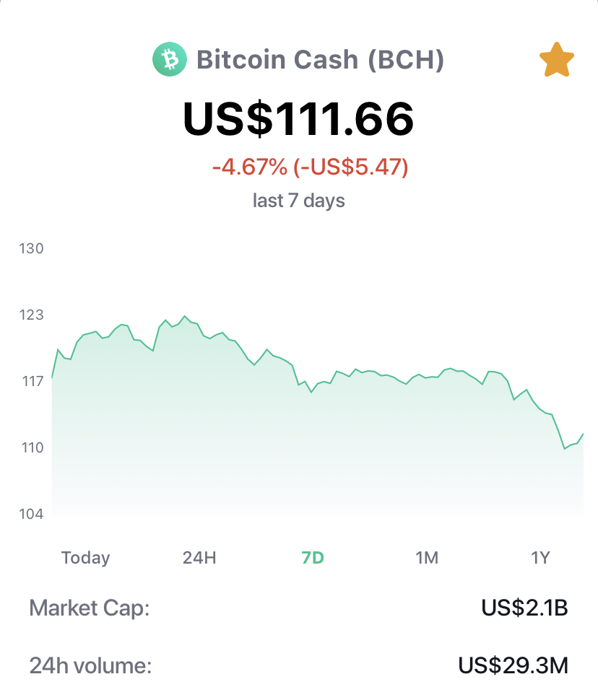Click the 123 y-axis label
598x700 pixels.
pos(31,315)
